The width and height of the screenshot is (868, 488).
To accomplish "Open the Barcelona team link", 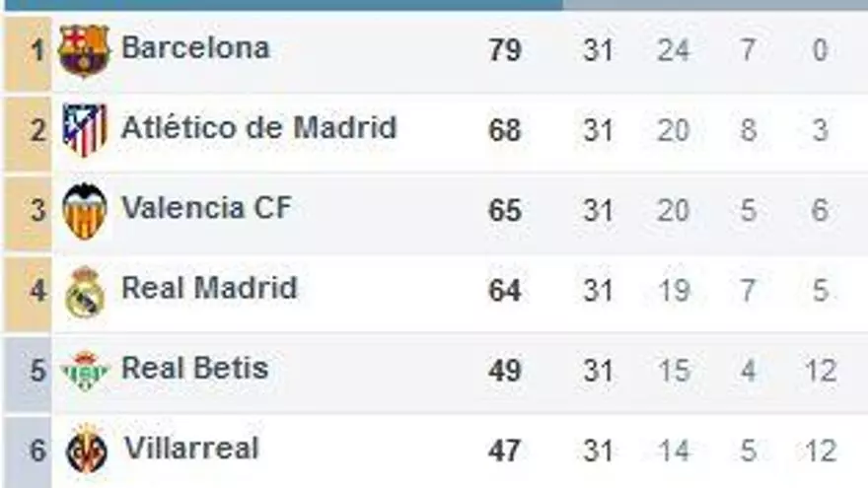I will 195,47.
